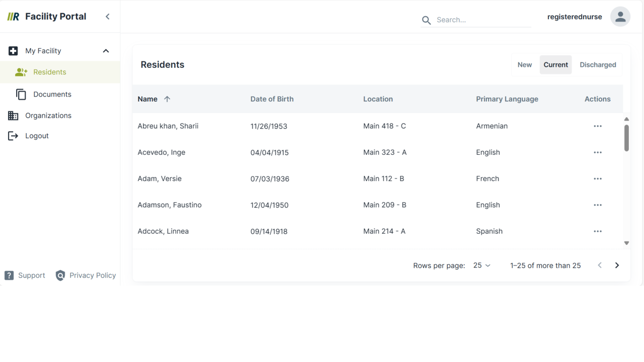Screen dimensions: 644x362
Task: Toggle sort direction arrow beside Name
Action: click(167, 99)
